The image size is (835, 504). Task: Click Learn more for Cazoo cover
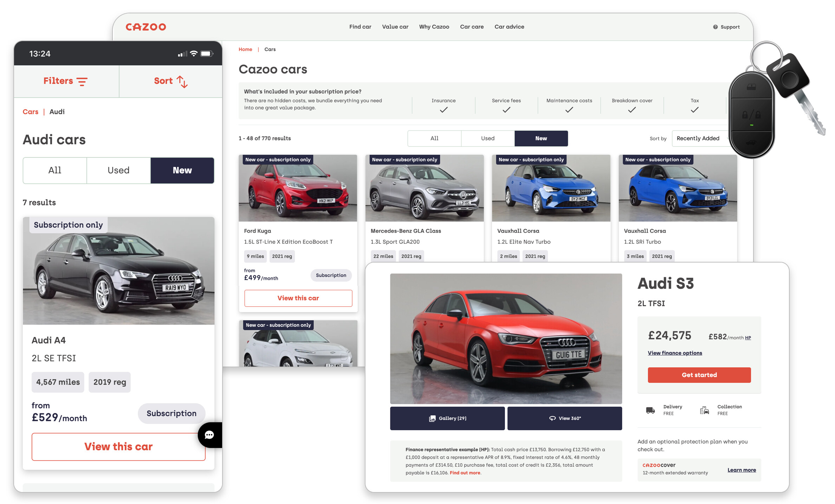(742, 470)
